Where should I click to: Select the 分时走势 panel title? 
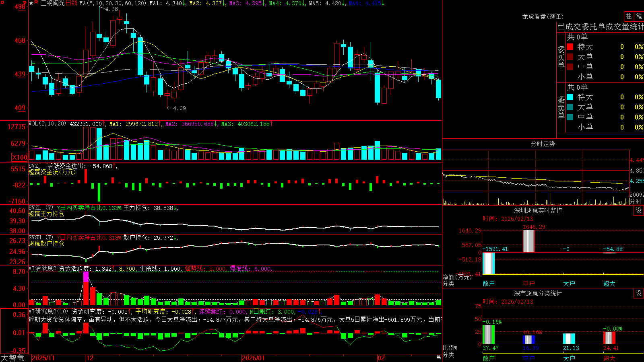pyautogui.click(x=543, y=144)
